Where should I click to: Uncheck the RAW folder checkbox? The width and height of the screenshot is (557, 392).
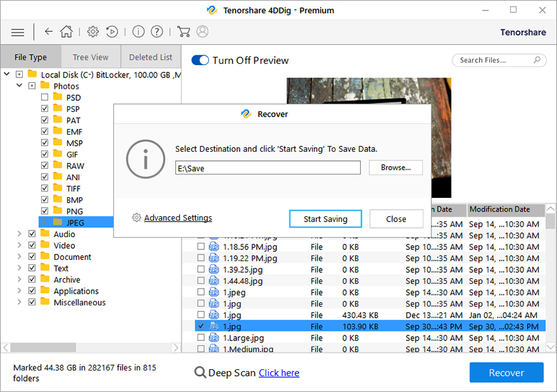pos(44,165)
